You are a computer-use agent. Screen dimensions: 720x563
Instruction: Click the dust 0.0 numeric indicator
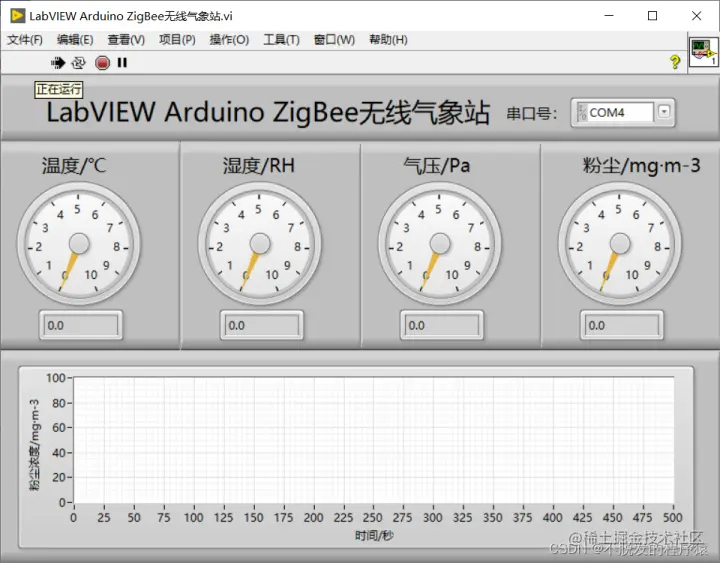(x=622, y=325)
